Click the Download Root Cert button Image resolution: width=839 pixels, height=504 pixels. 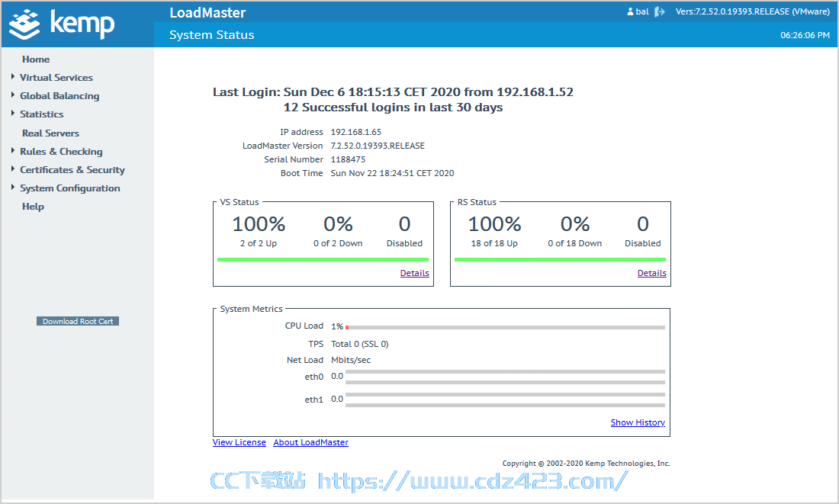coord(78,321)
